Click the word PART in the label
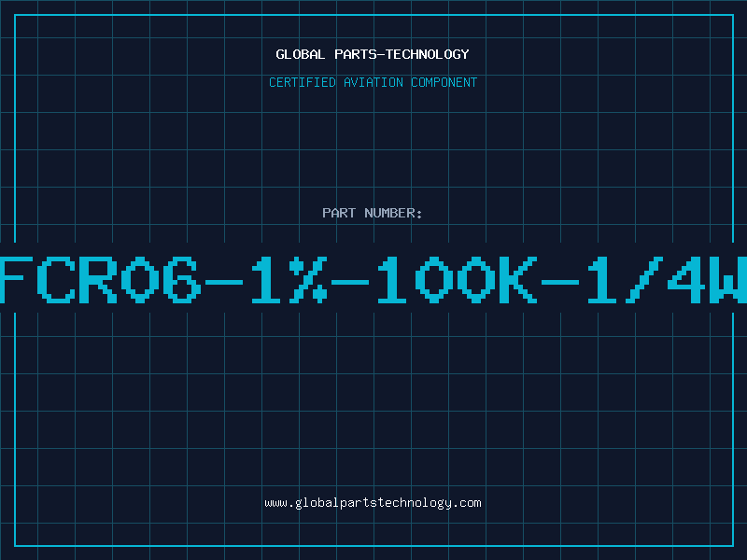 339,213
